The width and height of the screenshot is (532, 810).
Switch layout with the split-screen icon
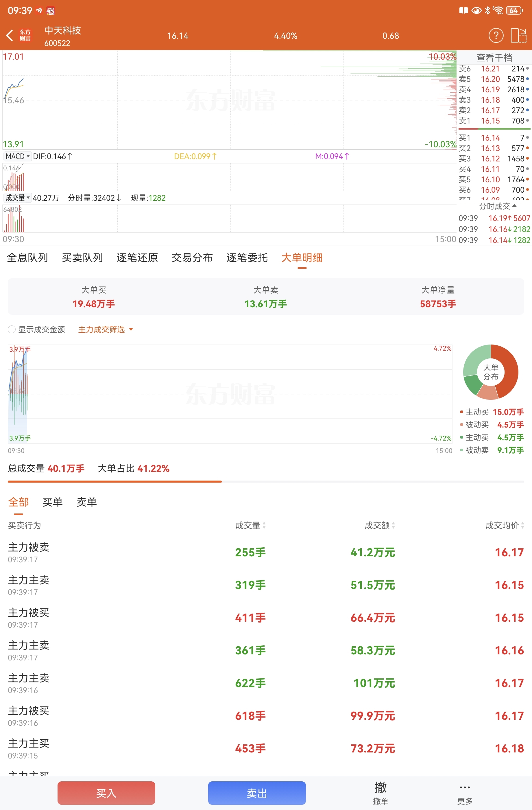(519, 35)
